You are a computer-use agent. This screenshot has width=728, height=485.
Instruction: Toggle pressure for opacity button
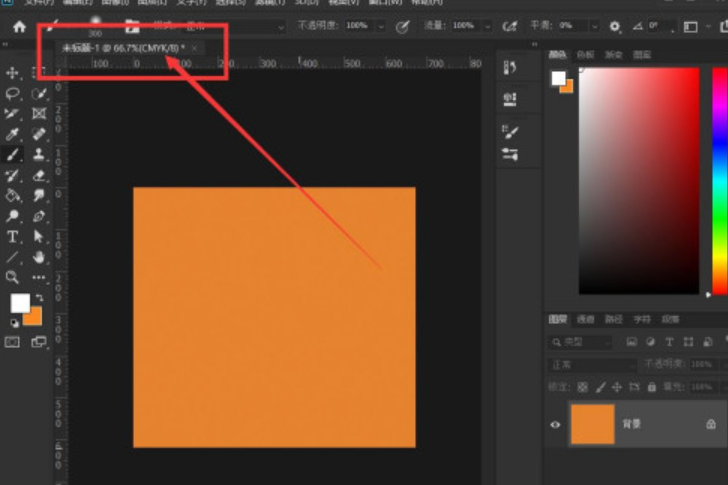point(403,26)
